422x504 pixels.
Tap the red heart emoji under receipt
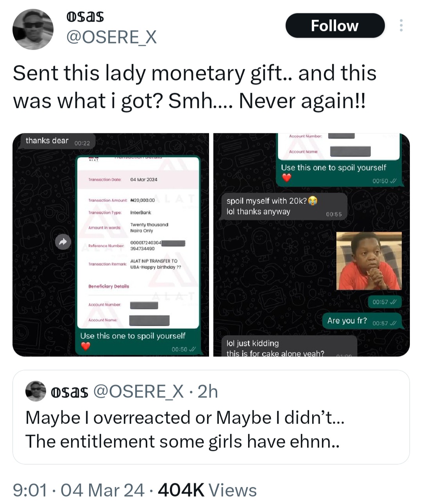86,346
